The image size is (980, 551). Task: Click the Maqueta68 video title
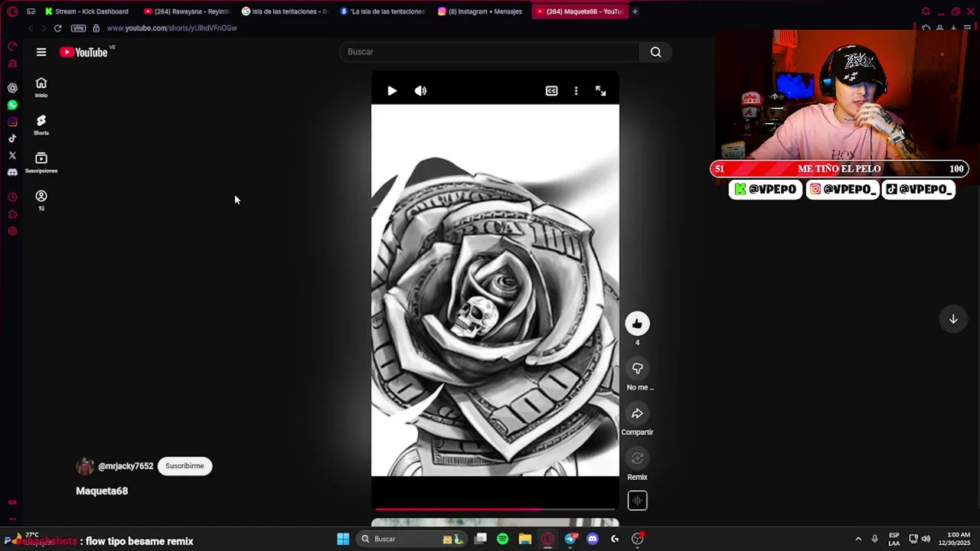pos(102,491)
